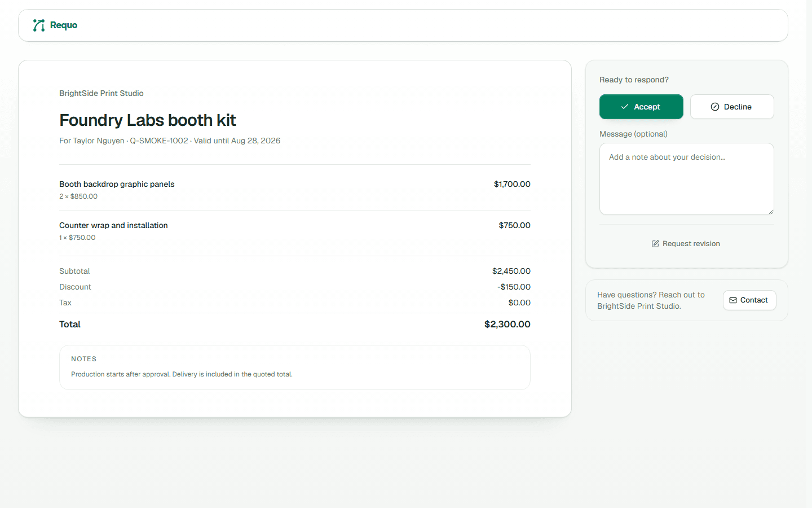This screenshot has height=508, width=812.
Task: Click the Message (optional) label
Action: click(x=633, y=134)
